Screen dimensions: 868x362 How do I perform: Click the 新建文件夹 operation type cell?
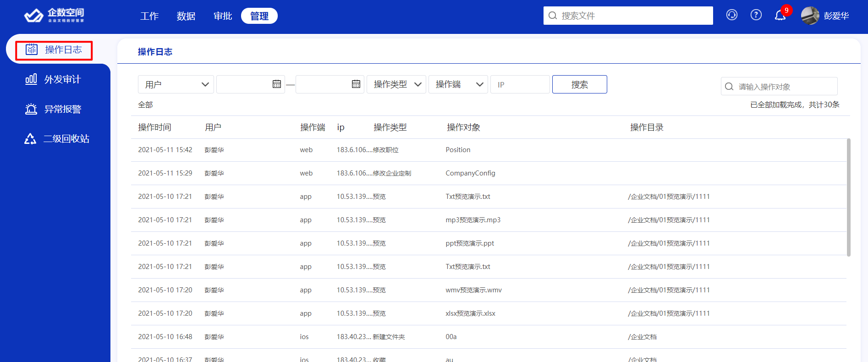(389, 337)
